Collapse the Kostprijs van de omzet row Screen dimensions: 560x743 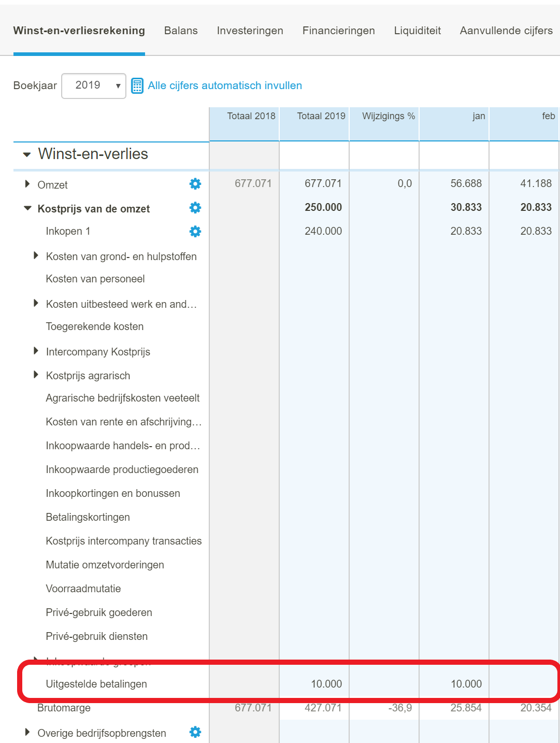[27, 208]
